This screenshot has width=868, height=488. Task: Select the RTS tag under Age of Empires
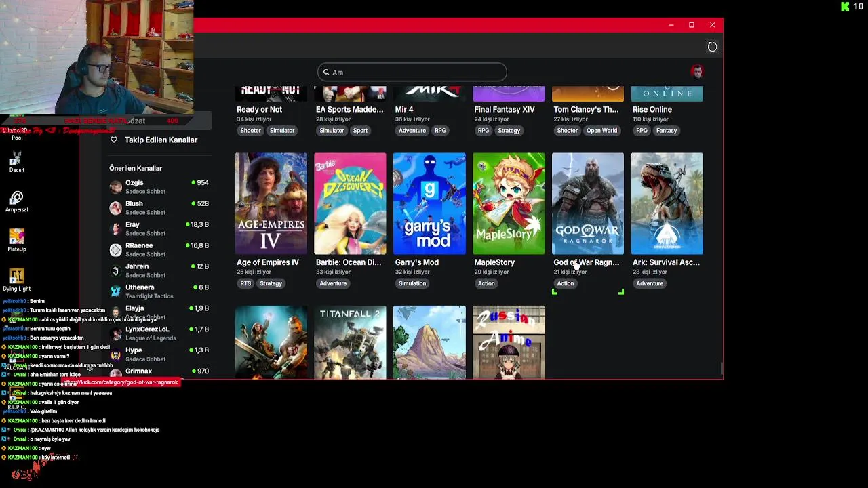point(245,283)
